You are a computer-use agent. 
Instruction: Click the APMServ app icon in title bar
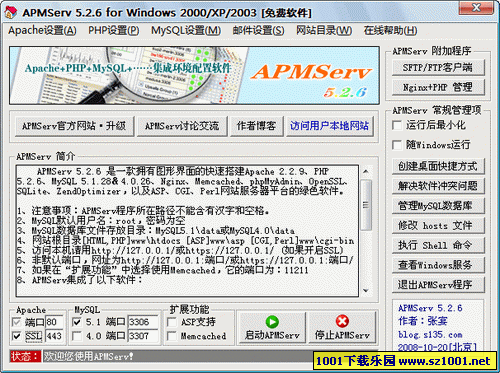pyautogui.click(x=11, y=13)
